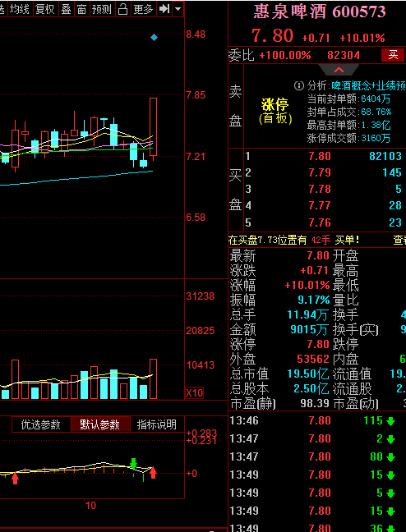Click the arrow-to-bar jump icon
This screenshot has height=532, width=406.
tap(164, 9)
